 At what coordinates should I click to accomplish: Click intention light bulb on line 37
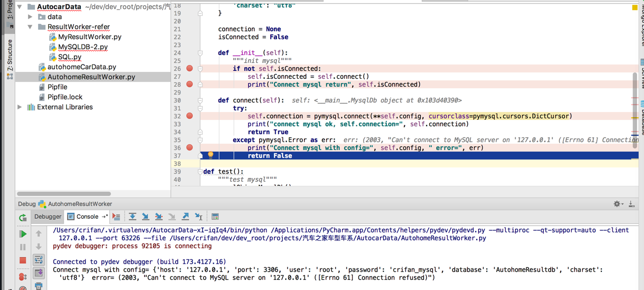pyautogui.click(x=211, y=155)
